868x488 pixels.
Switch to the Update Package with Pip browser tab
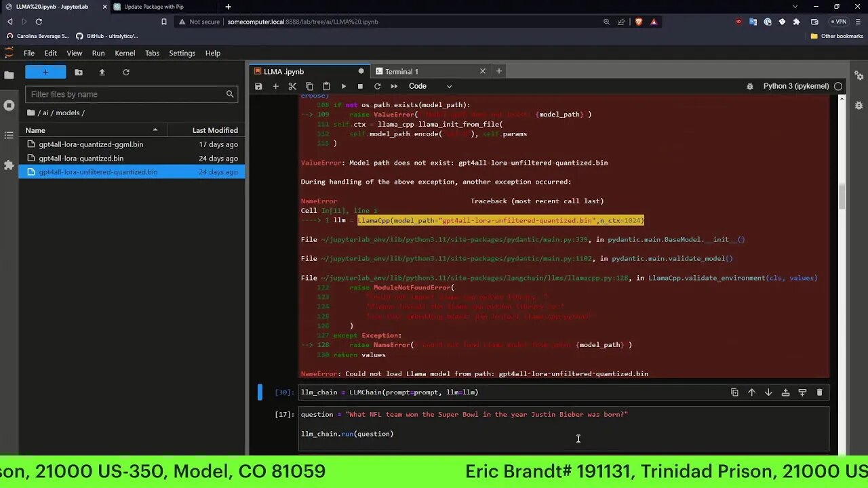click(x=161, y=7)
